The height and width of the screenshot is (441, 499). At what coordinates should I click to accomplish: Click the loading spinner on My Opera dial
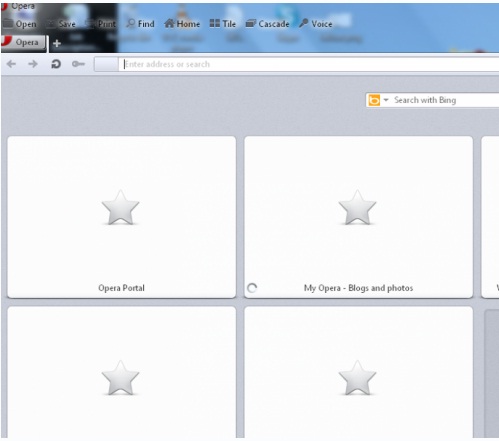tap(252, 288)
